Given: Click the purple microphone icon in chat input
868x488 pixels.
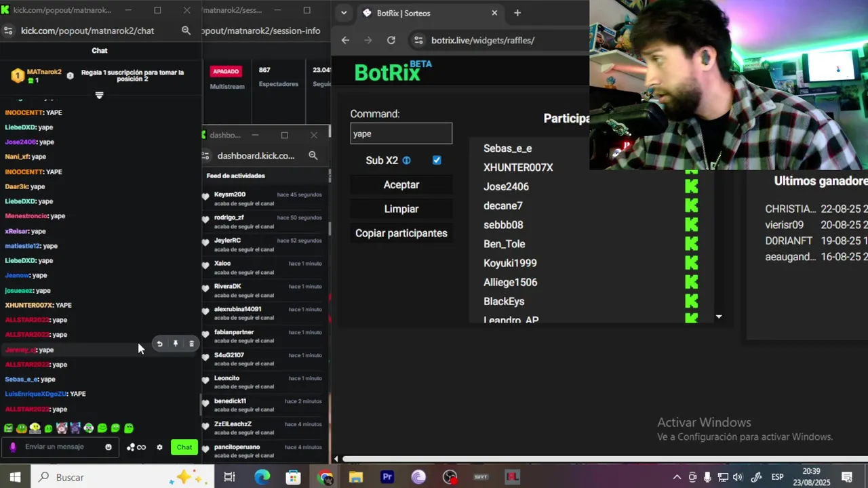Looking at the screenshot, I should (x=13, y=447).
